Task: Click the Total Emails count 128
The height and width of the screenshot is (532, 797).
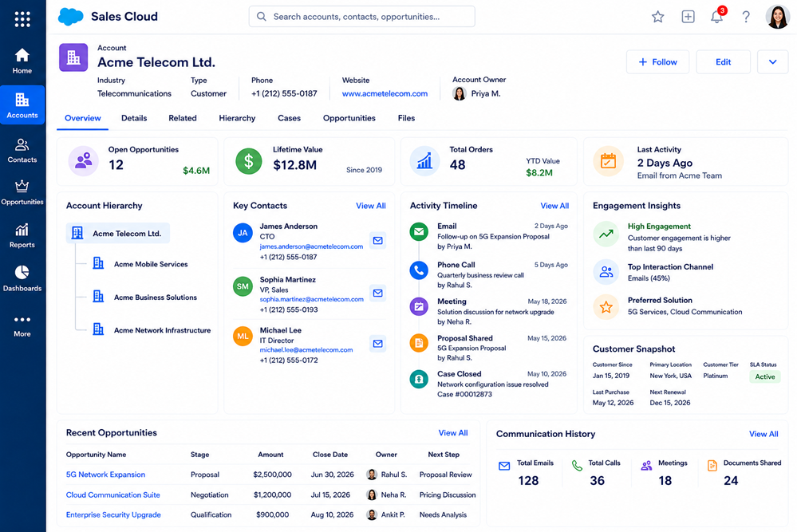Action: click(528, 481)
